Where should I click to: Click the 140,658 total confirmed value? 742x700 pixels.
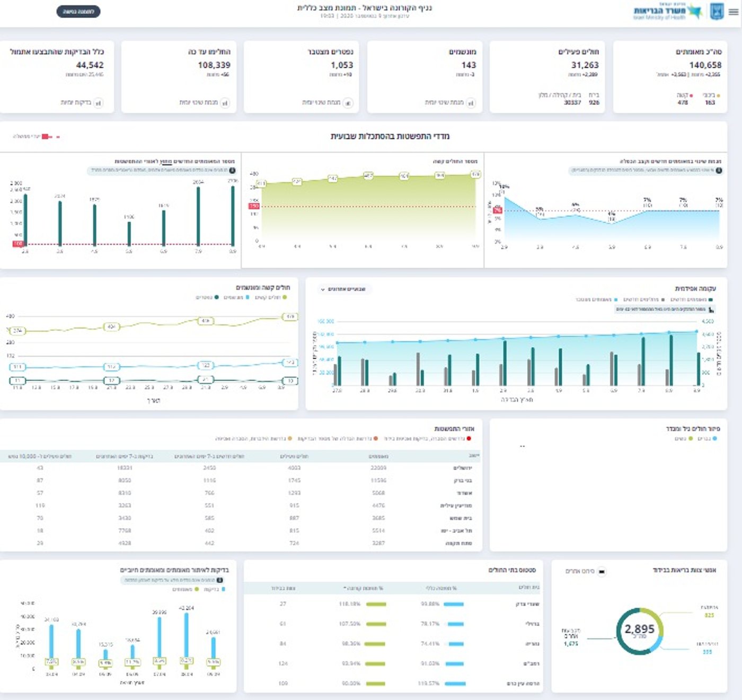(705, 65)
